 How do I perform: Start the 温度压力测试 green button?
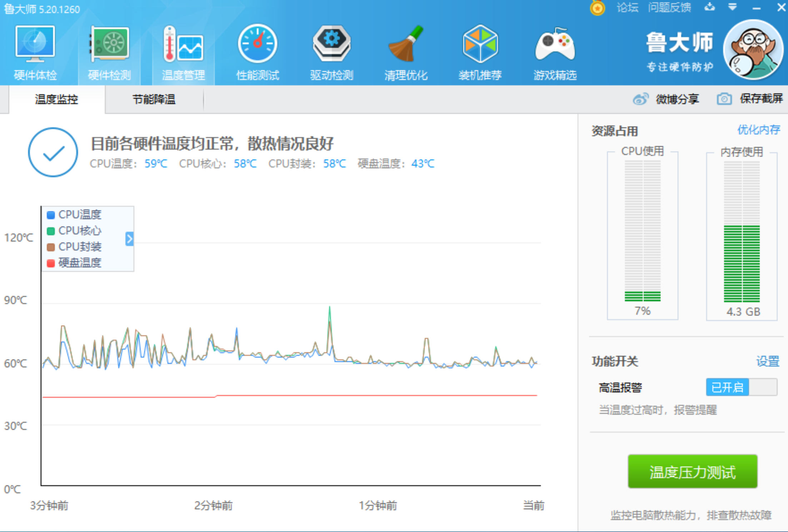[693, 472]
